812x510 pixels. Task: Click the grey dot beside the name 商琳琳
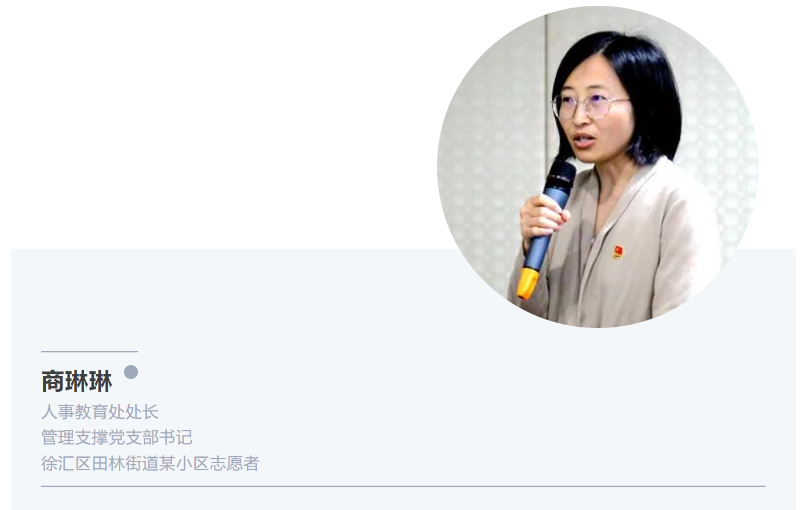tap(131, 372)
